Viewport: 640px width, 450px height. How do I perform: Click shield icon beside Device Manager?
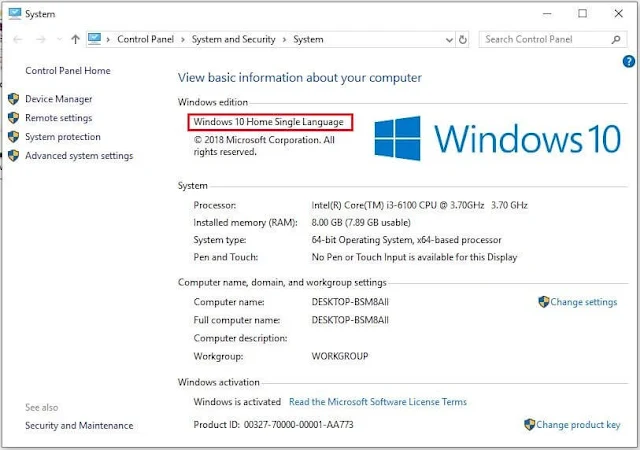pyautogui.click(x=13, y=99)
